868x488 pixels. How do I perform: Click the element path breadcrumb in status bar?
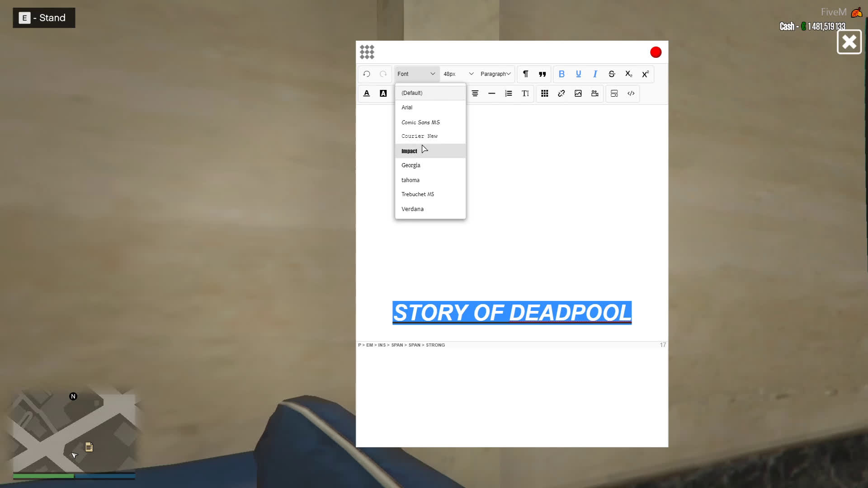401,345
